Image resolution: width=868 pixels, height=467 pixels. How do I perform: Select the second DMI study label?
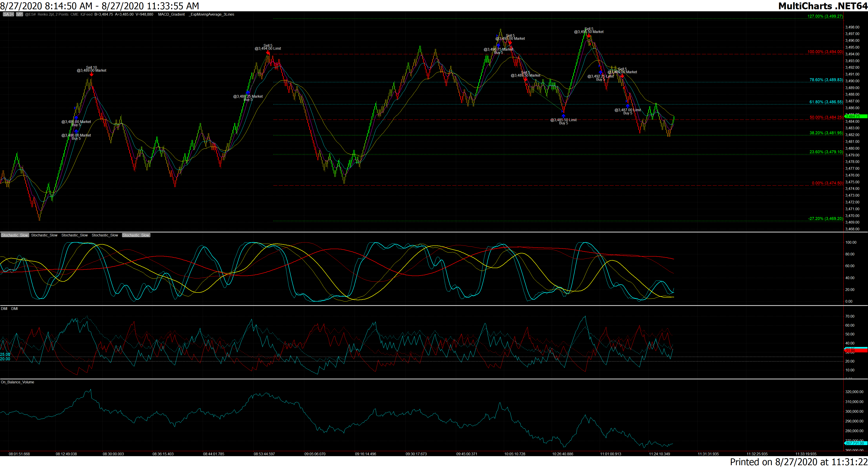14,309
